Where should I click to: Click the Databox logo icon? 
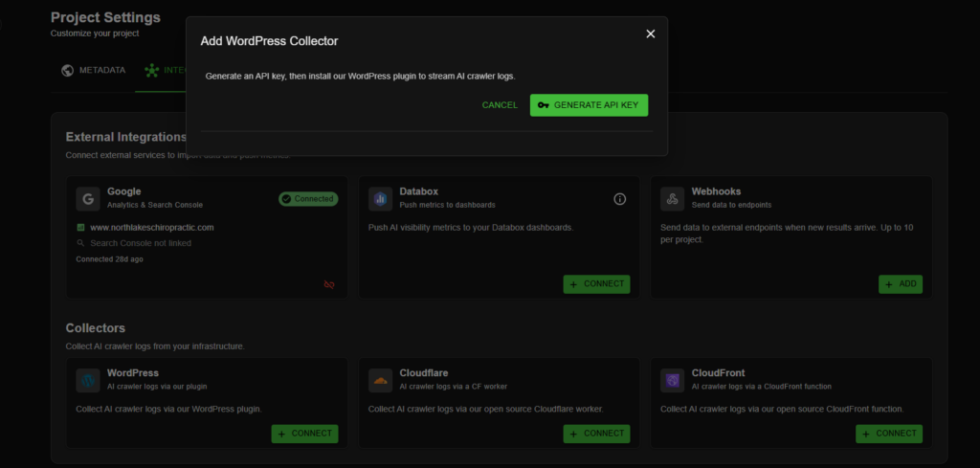tap(380, 199)
